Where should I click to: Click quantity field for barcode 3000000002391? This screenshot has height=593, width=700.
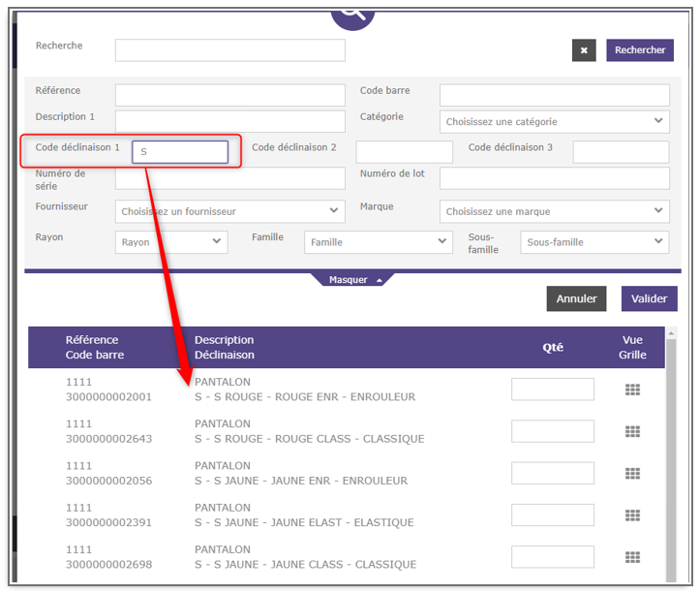click(553, 515)
